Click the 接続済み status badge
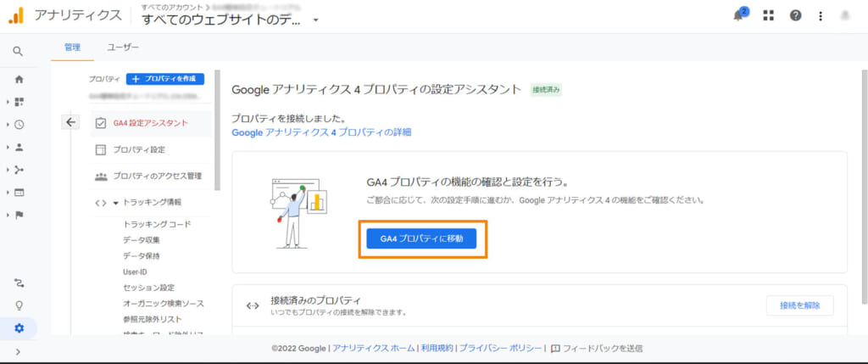The height and width of the screenshot is (364, 868). (546, 90)
